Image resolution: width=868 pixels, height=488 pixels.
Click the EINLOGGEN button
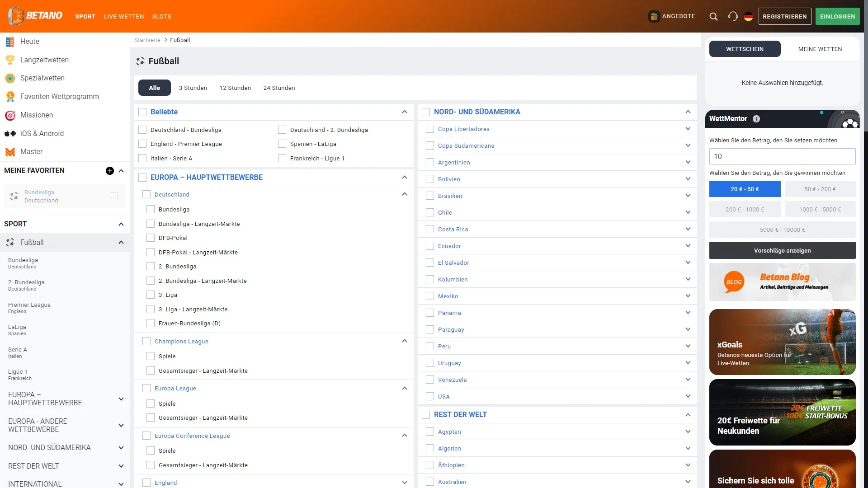click(838, 16)
